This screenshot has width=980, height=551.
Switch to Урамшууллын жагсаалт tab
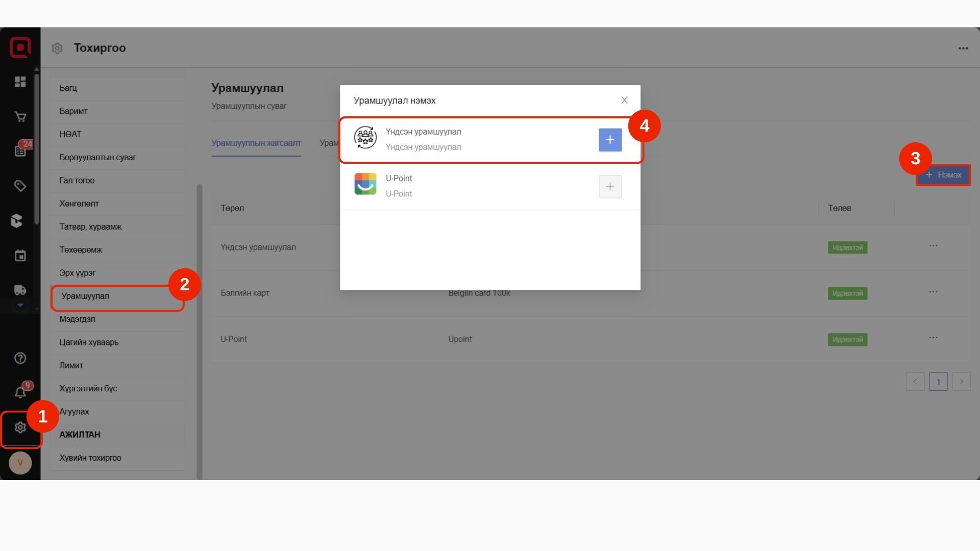(x=256, y=143)
